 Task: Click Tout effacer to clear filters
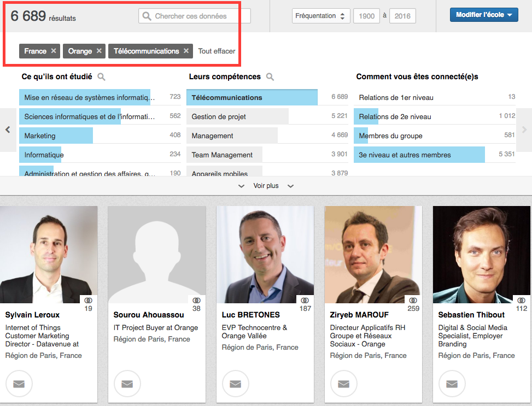point(217,51)
